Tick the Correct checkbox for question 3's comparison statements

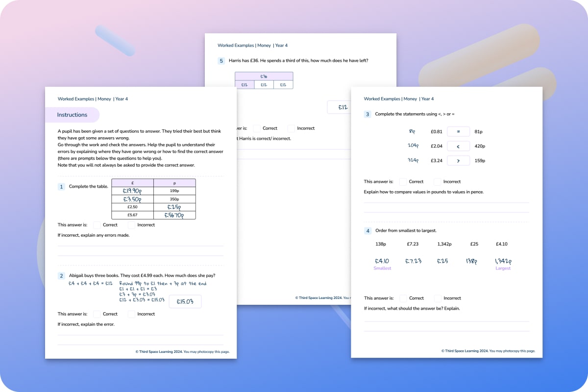(x=403, y=181)
